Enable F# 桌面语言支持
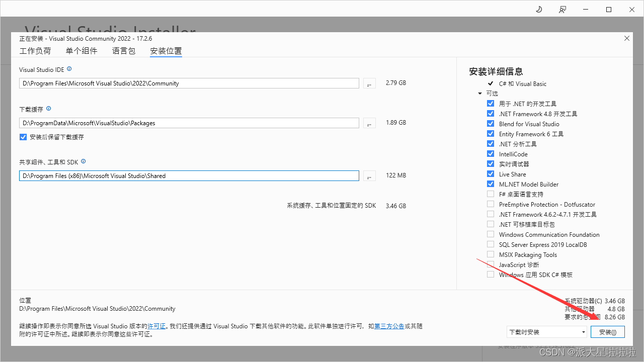644x362 pixels. [x=491, y=194]
